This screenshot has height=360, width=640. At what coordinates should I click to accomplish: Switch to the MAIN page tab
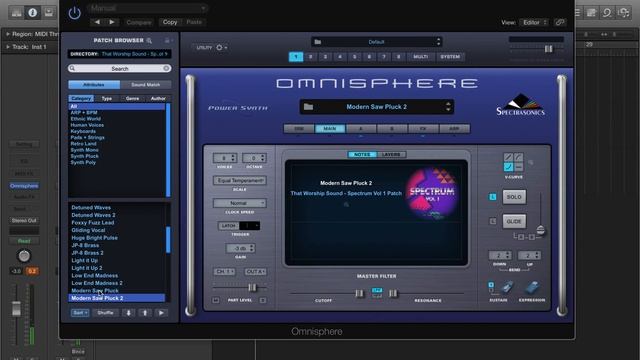(x=330, y=129)
